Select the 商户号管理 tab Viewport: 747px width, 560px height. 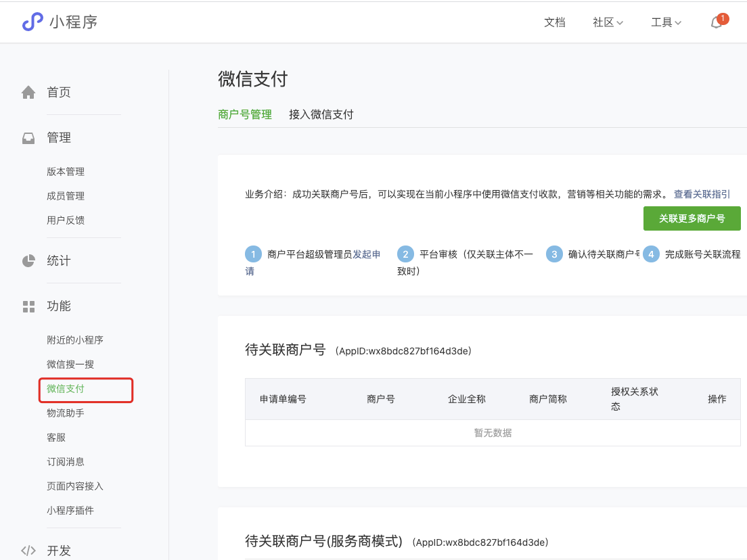pos(245,114)
